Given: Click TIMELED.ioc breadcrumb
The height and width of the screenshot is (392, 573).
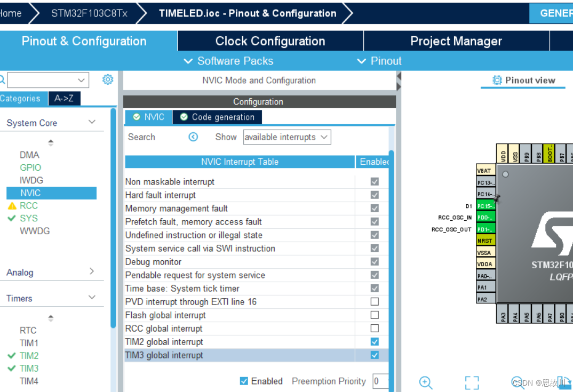Looking at the screenshot, I should point(248,13).
